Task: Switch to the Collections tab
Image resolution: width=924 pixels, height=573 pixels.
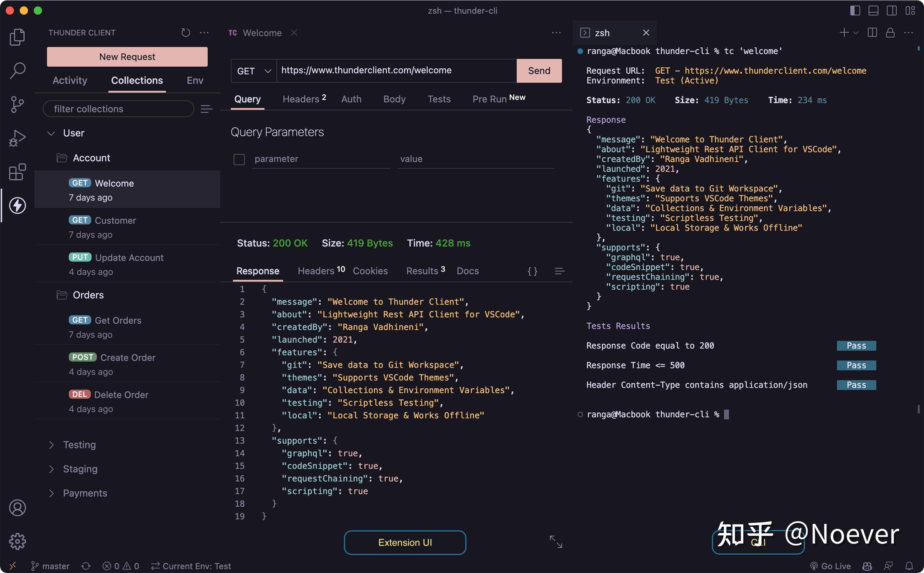Action: click(137, 80)
